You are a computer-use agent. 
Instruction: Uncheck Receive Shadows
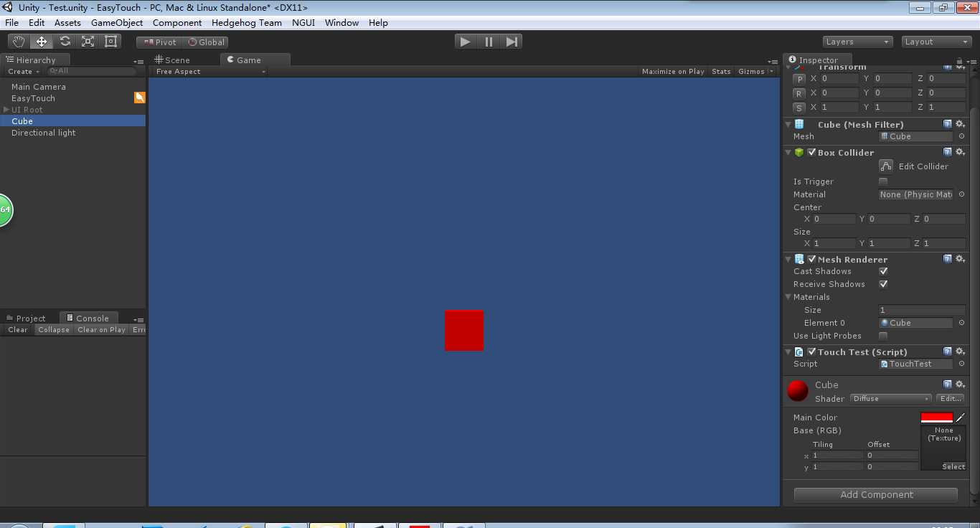[883, 284]
